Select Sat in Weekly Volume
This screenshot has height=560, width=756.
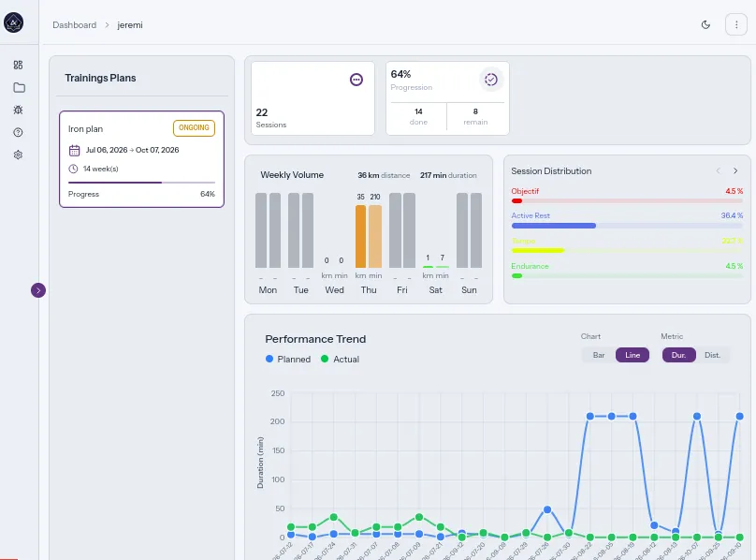coord(435,289)
